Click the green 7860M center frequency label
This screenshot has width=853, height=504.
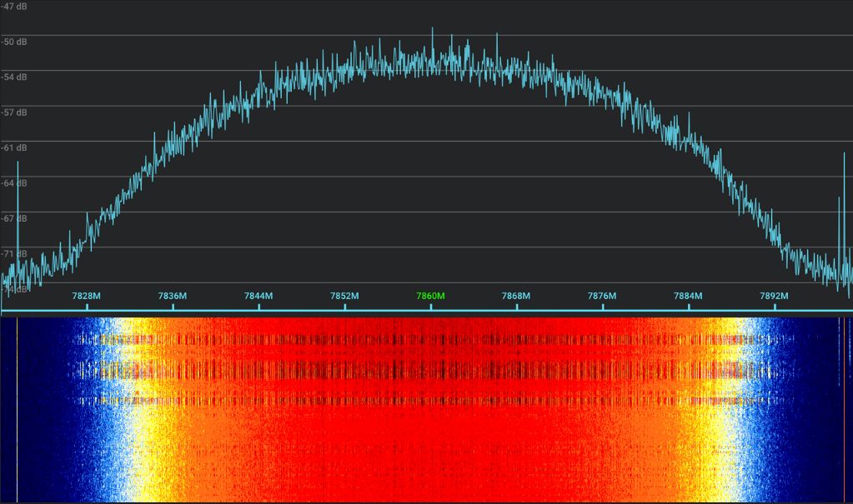430,296
